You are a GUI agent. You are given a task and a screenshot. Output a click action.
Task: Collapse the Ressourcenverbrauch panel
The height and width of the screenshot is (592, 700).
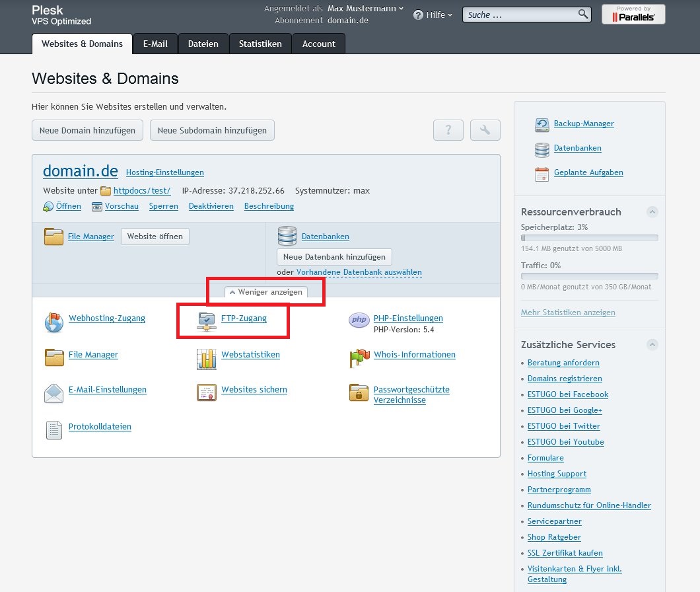click(x=652, y=212)
